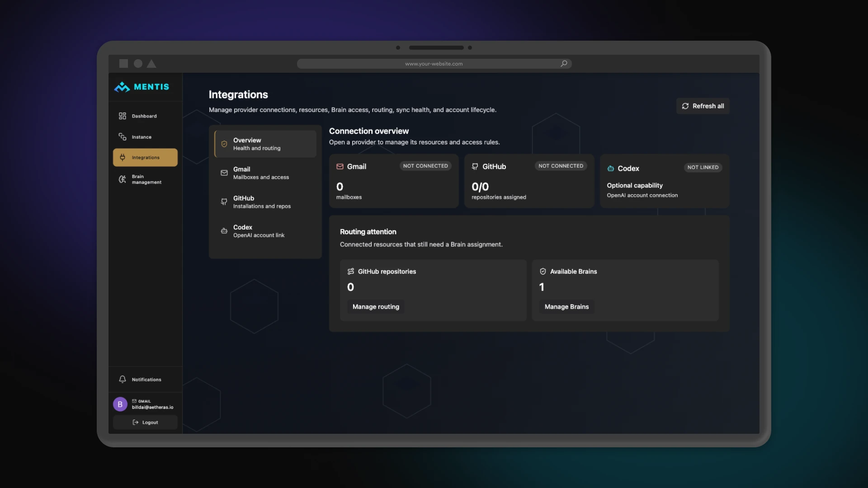Screen dimensions: 868x488
Task: Click the billdai@aetheras.io account email
Action: tap(152, 408)
